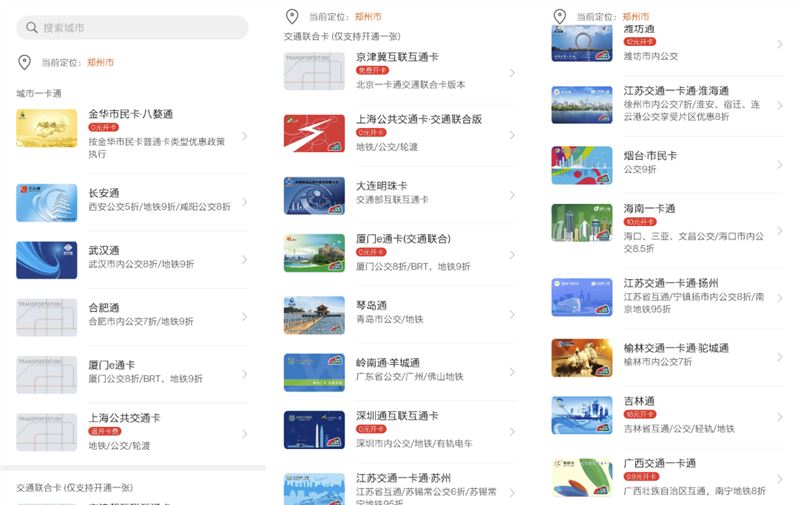Select the 上海公共交通卡 title with 地铁/公交/轮渡

pos(124,418)
